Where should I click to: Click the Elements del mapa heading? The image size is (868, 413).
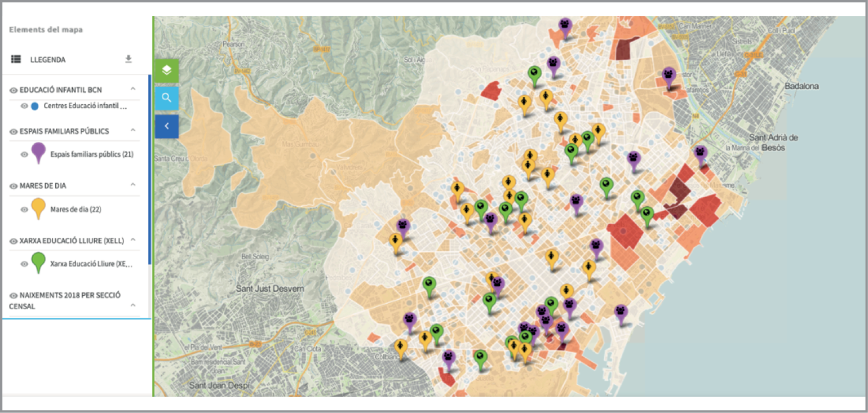pyautogui.click(x=46, y=29)
